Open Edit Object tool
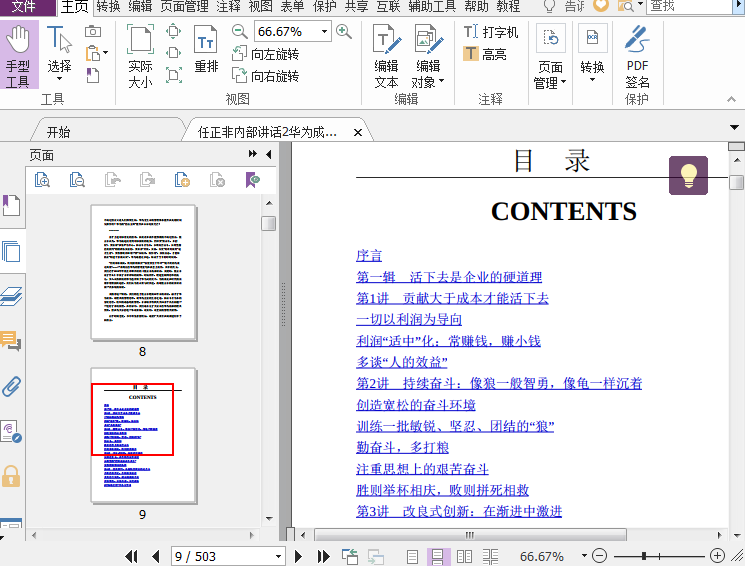745x566 pixels. 428,57
